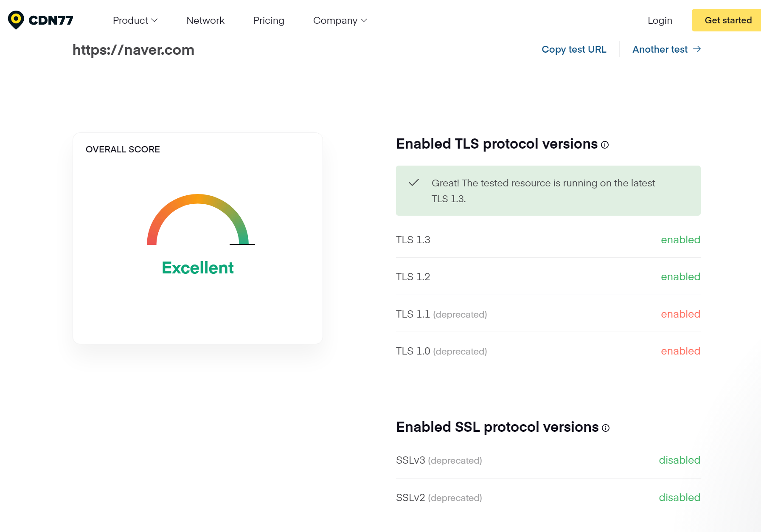Copy the test URL

(574, 49)
